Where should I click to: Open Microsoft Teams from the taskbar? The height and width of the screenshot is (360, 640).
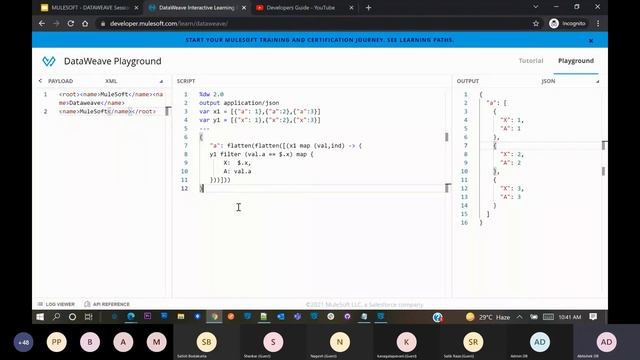298,316
